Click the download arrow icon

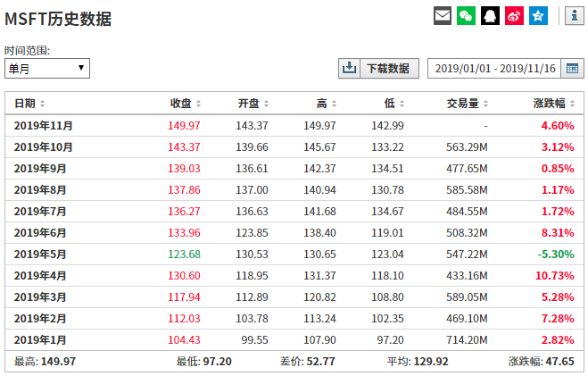349,68
